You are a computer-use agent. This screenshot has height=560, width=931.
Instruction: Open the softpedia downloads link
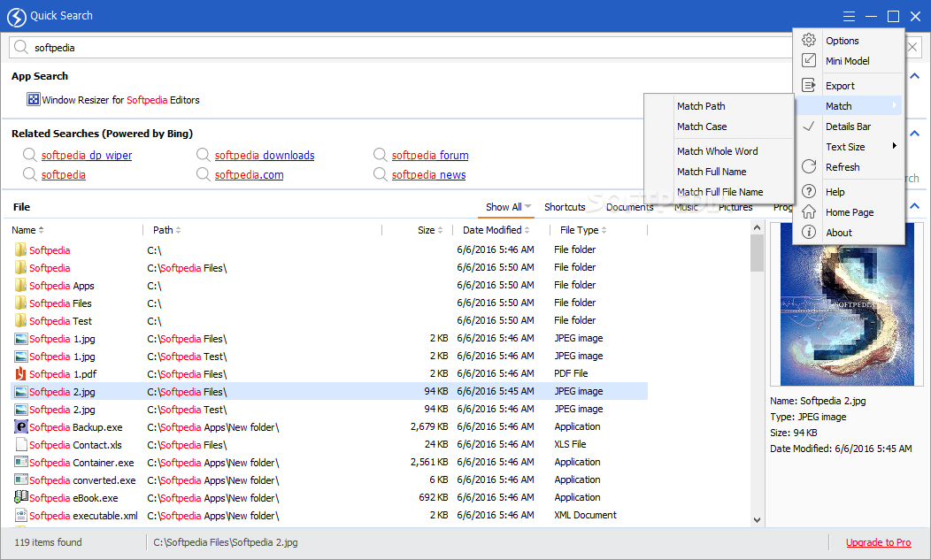[265, 155]
